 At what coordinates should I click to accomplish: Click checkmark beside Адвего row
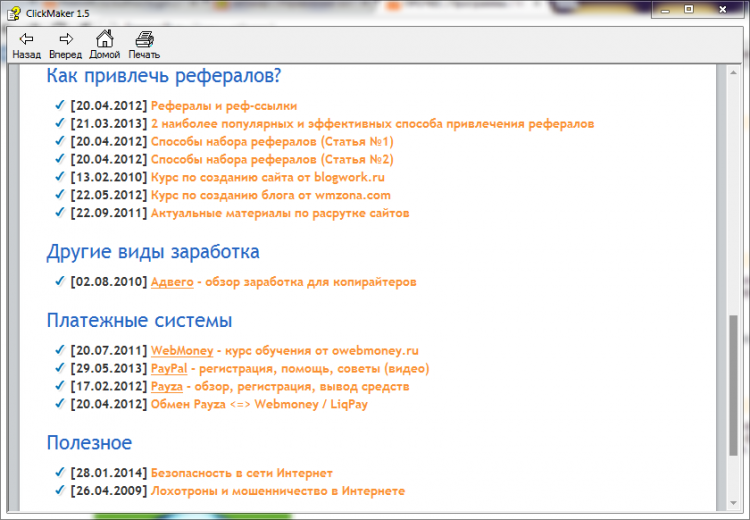point(59,281)
